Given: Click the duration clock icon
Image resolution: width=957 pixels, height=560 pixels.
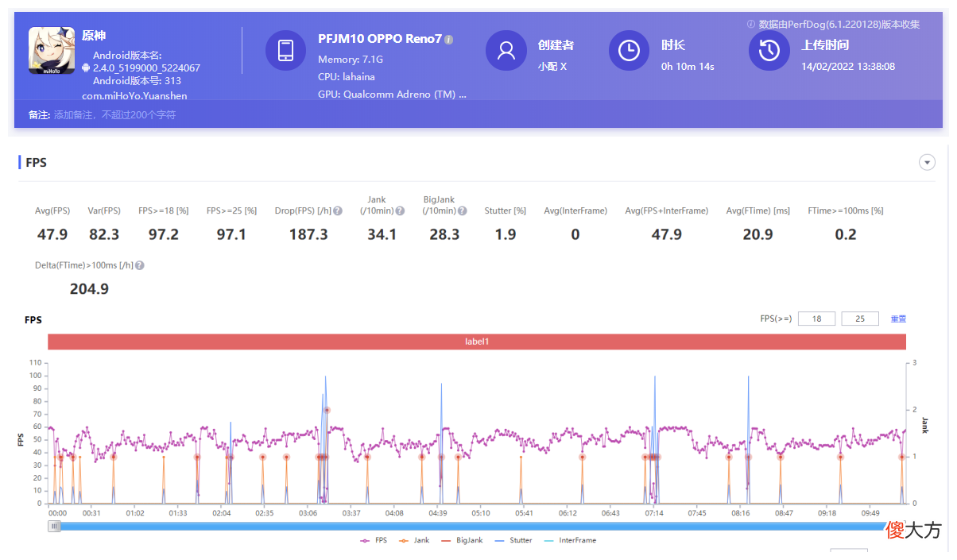Looking at the screenshot, I should (629, 51).
